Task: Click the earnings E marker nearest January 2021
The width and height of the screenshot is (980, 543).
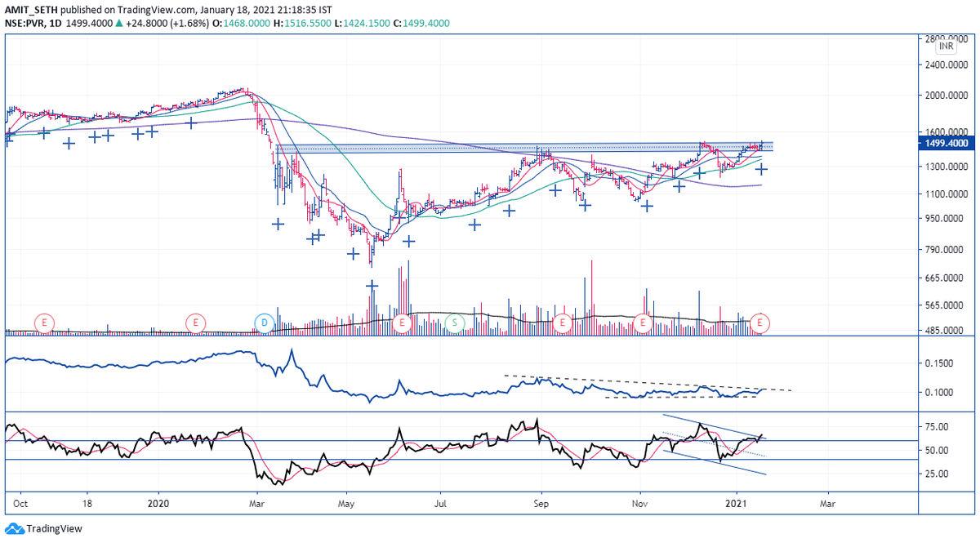Action: click(761, 323)
